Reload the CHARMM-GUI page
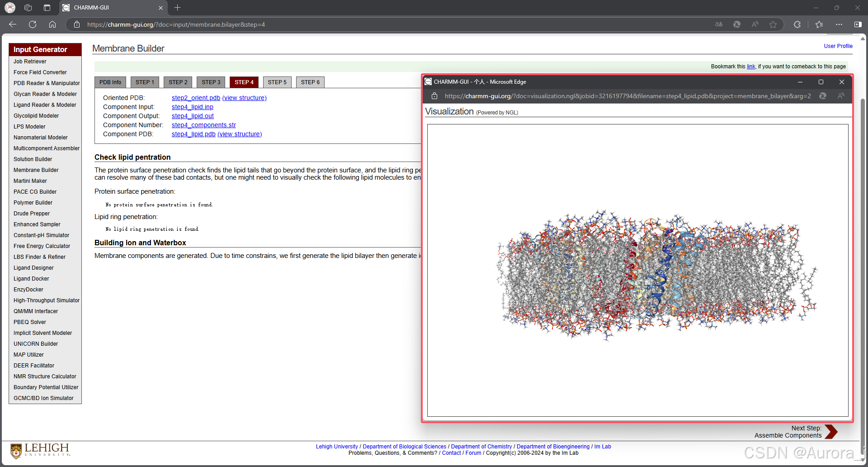The height and width of the screenshot is (467, 868). point(33,24)
